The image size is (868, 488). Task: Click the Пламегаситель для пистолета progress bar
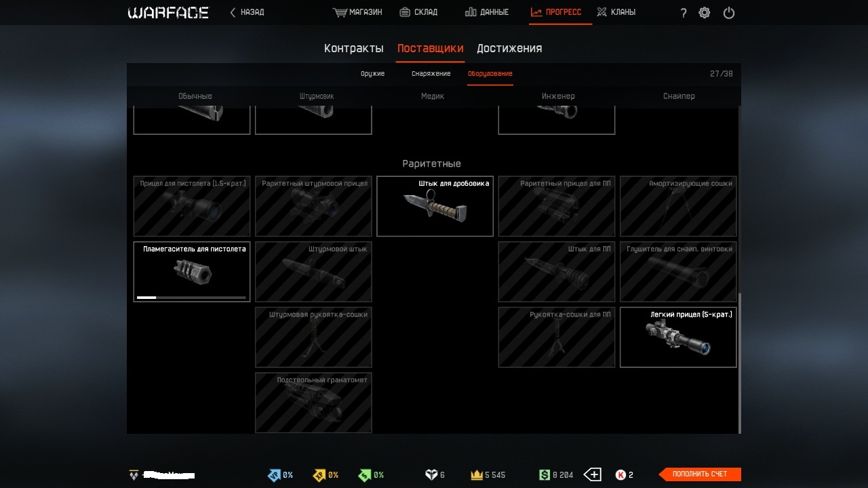191,297
